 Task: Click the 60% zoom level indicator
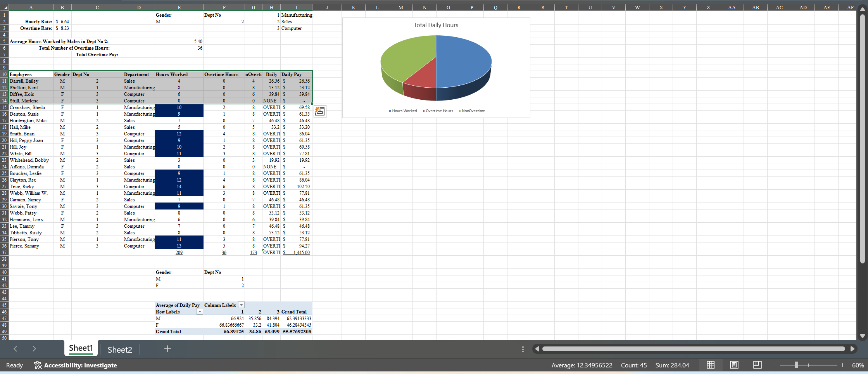(858, 365)
